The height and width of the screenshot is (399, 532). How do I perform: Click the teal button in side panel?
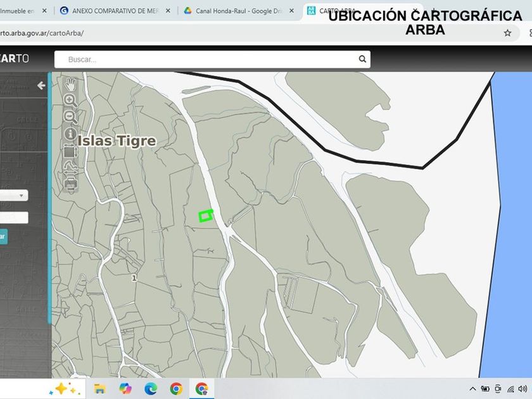(3, 237)
